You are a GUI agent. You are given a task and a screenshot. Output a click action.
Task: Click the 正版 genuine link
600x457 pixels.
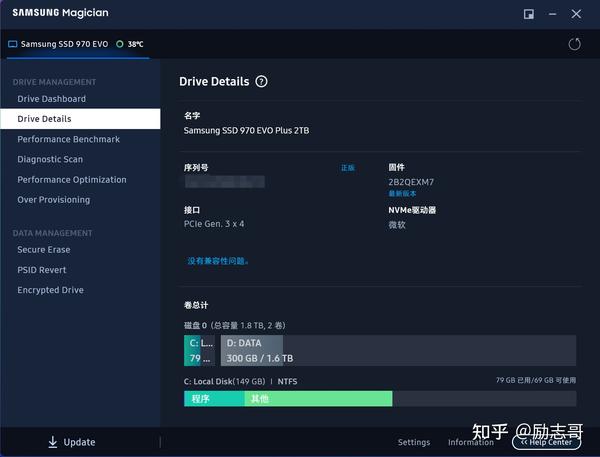347,168
